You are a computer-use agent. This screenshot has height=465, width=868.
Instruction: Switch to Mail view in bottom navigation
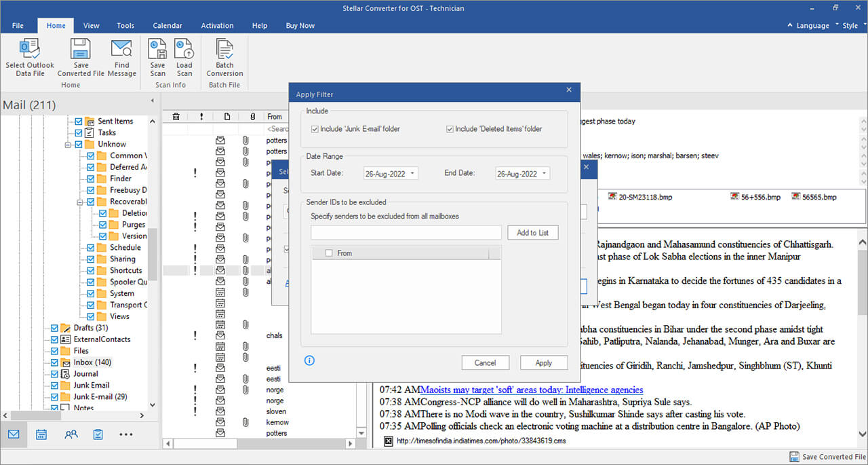click(x=14, y=434)
